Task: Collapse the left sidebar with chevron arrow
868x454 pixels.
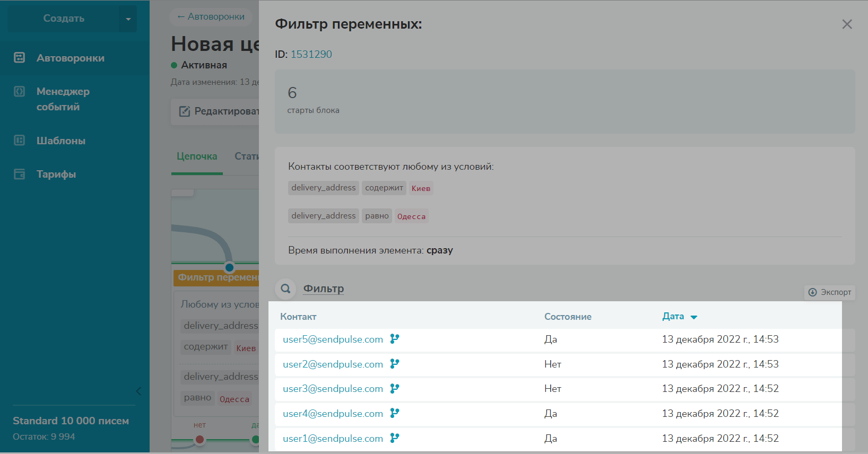Action: click(138, 391)
